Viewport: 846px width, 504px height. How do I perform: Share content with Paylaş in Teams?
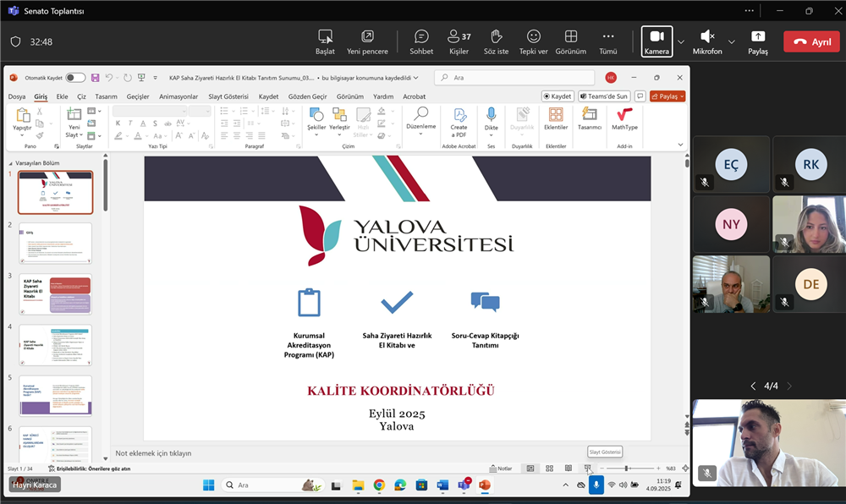(757, 42)
